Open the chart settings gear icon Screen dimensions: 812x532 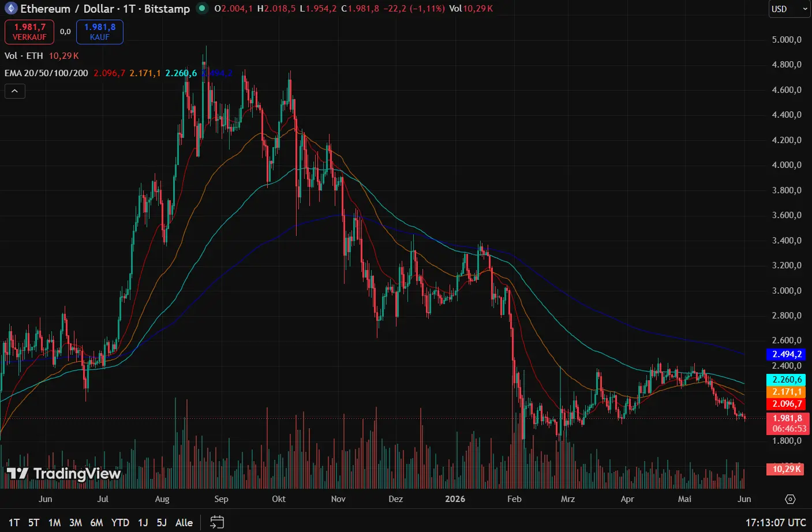click(790, 499)
